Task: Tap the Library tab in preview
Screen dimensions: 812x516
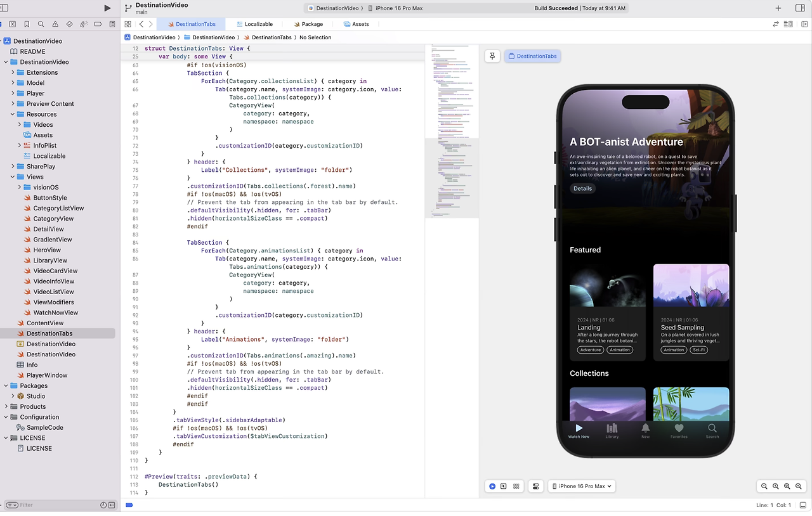Action: click(x=612, y=431)
